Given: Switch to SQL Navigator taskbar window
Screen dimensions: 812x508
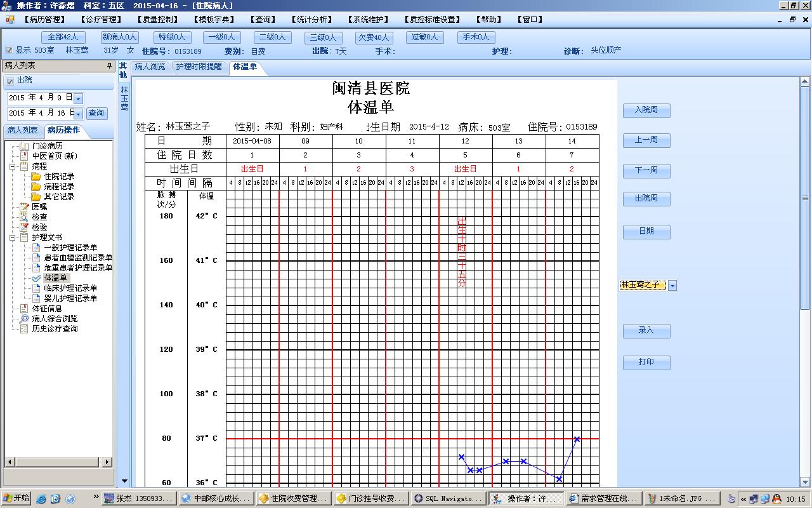Looking at the screenshot, I should (449, 499).
